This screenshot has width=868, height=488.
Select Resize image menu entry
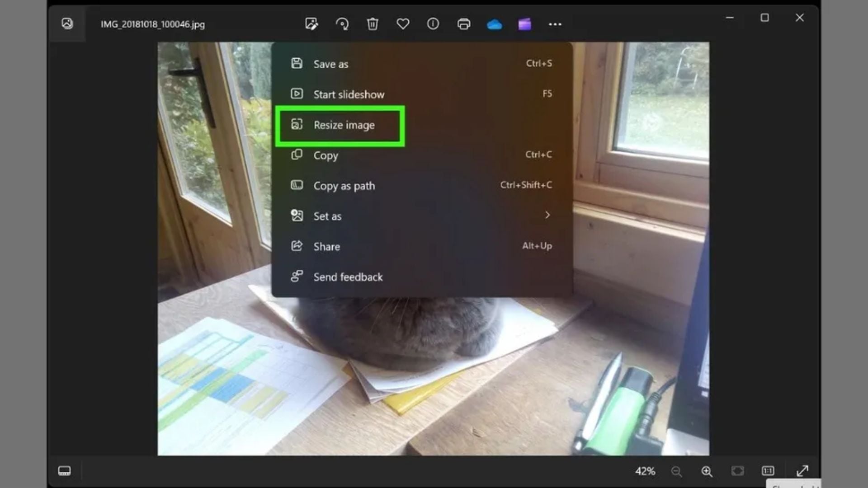(x=344, y=125)
